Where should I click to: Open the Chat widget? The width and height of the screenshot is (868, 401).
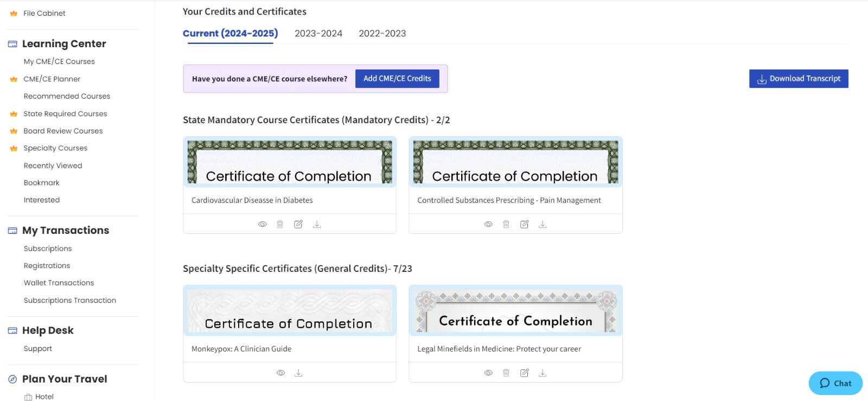[x=835, y=383]
